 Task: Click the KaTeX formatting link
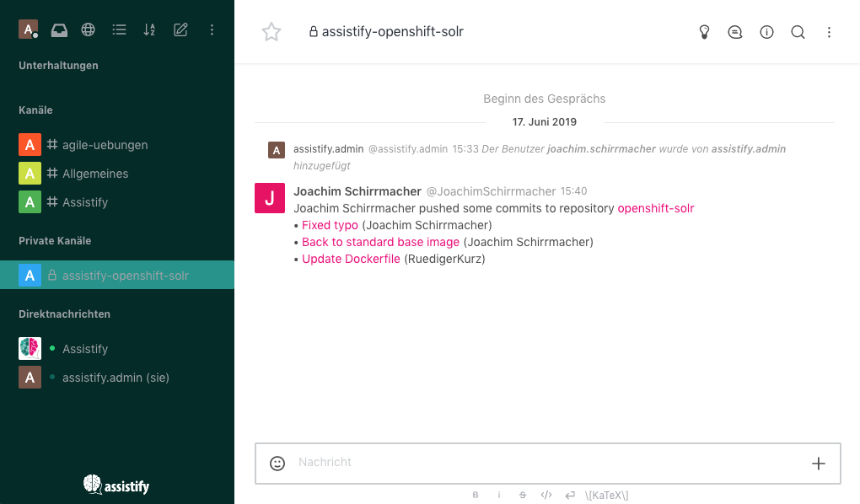(606, 496)
